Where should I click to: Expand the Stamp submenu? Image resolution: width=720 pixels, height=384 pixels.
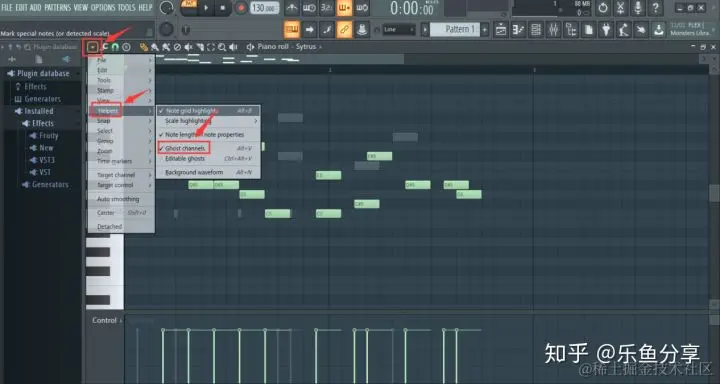coord(122,90)
